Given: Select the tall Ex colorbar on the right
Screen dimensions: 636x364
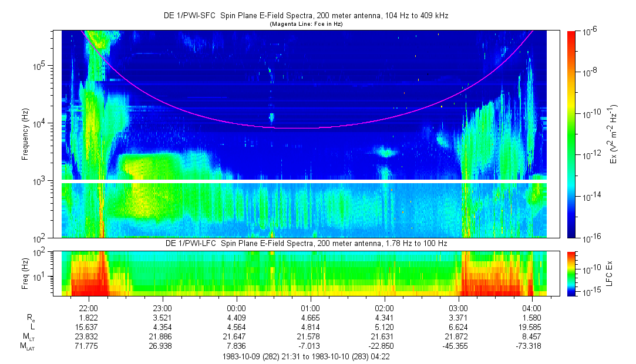Looking at the screenshot, I should click(x=573, y=134).
